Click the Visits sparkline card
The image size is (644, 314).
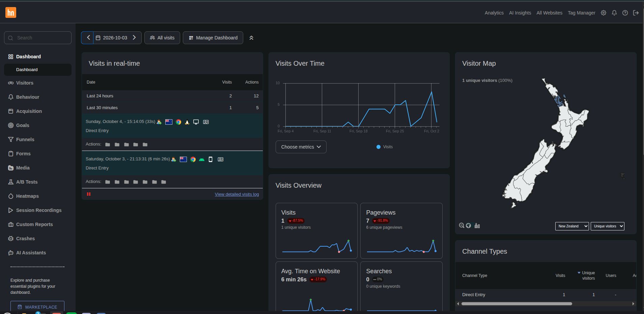(x=316, y=231)
